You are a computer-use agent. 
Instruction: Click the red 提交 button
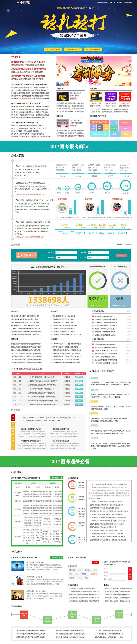click(95, 562)
